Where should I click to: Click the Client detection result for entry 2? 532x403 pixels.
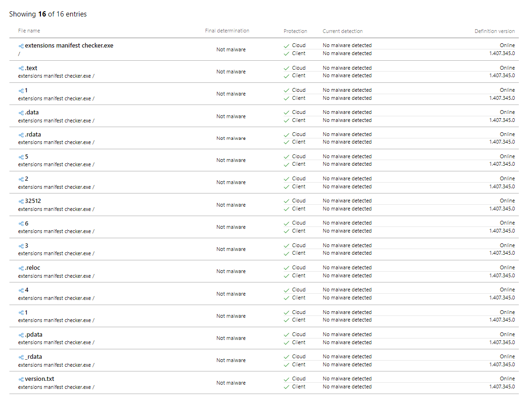pos(347,186)
